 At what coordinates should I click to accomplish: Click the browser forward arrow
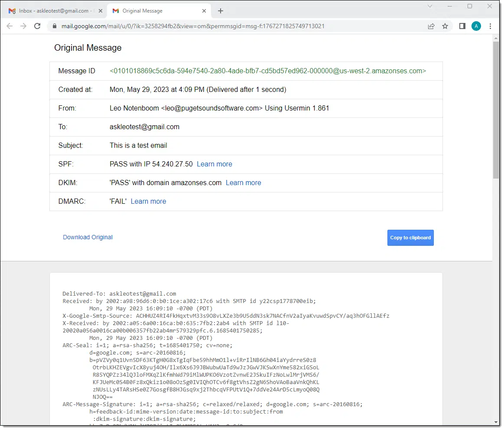pos(23,26)
